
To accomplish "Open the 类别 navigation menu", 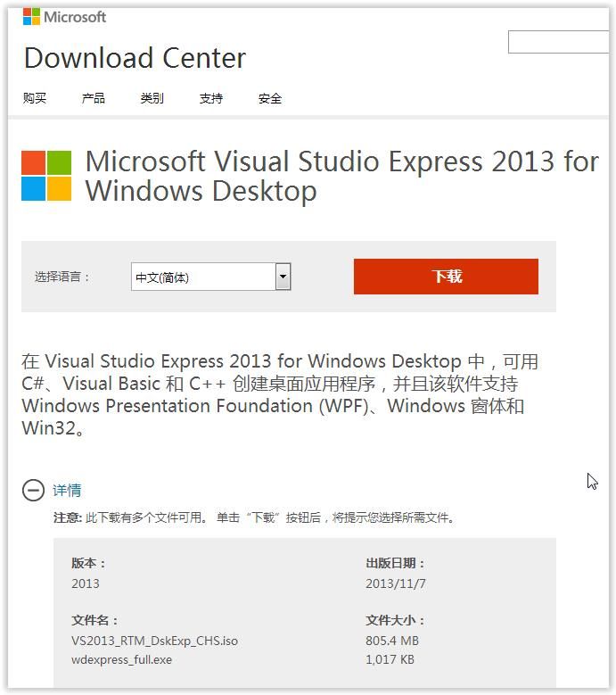I will [152, 98].
